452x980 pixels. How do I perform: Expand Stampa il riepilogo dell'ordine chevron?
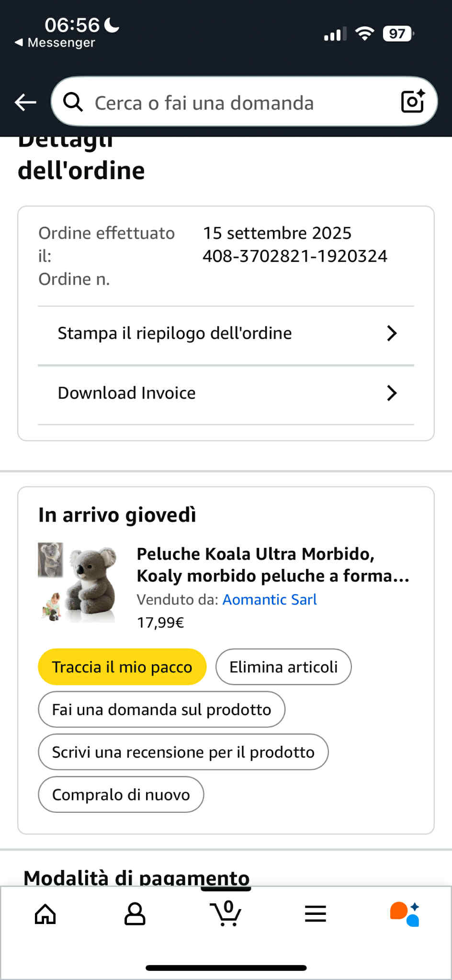click(392, 333)
